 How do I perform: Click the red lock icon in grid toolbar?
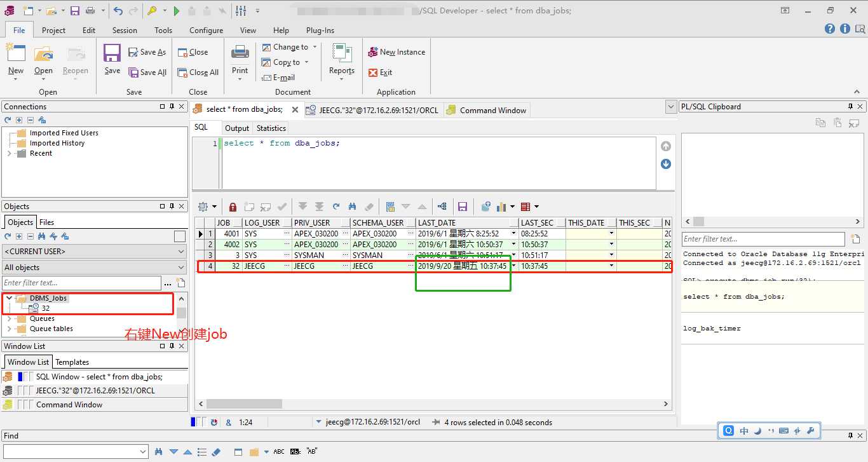[x=233, y=207]
